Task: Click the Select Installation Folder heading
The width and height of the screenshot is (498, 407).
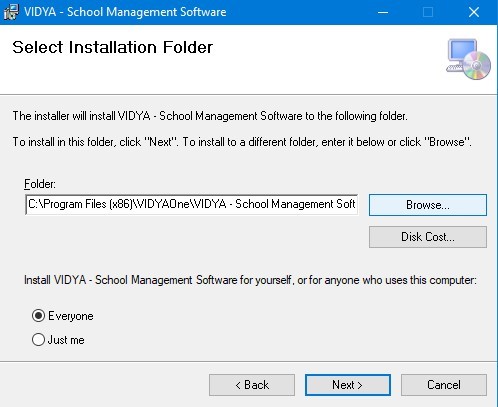Action: 113,47
